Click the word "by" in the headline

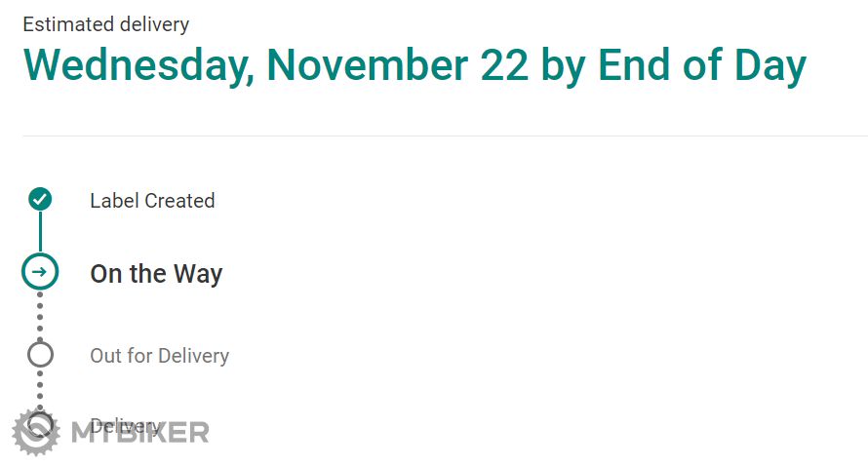[563, 65]
